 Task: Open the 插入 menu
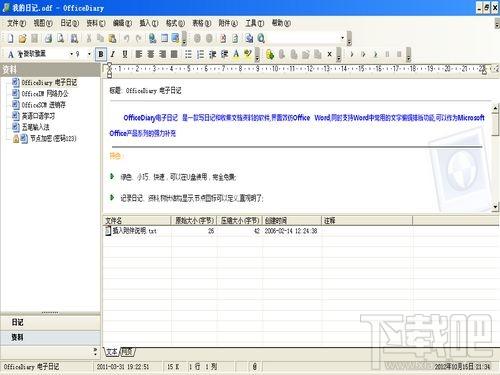click(149, 23)
